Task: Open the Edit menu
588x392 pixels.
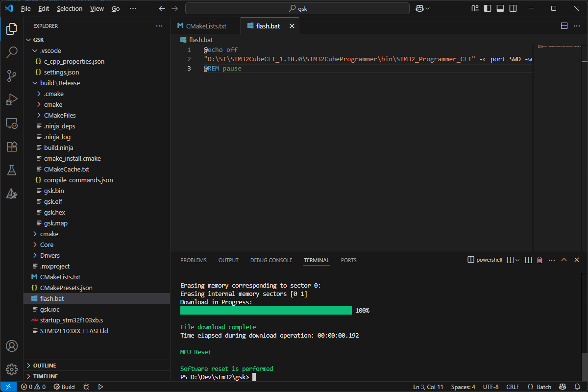Action: [x=44, y=8]
